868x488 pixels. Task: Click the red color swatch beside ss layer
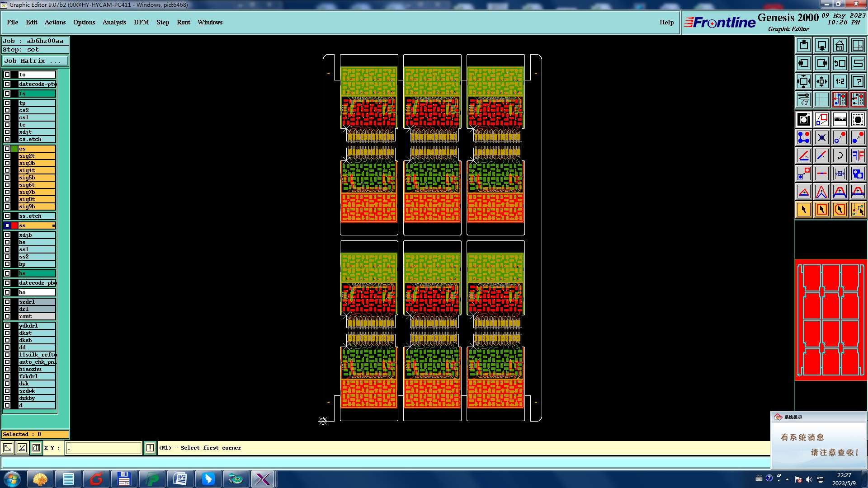click(x=14, y=225)
